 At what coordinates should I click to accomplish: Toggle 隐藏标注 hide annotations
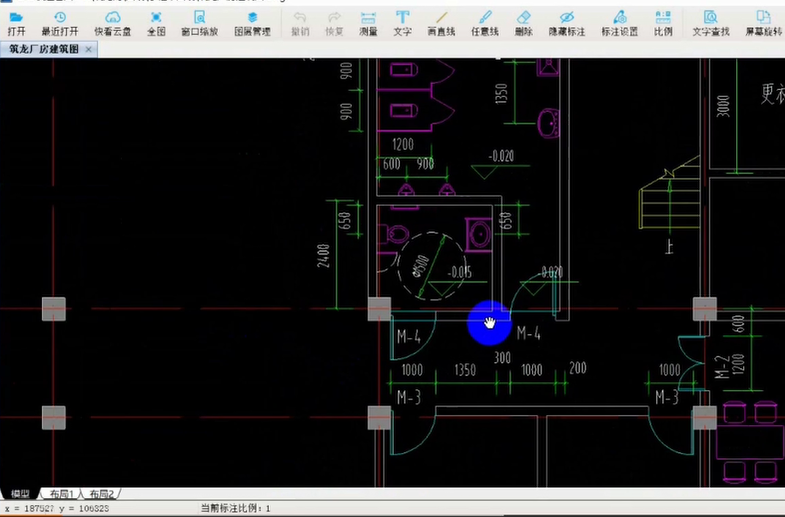(567, 24)
